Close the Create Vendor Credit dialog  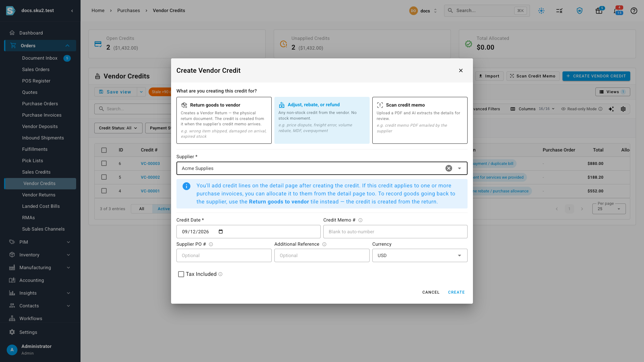(461, 70)
